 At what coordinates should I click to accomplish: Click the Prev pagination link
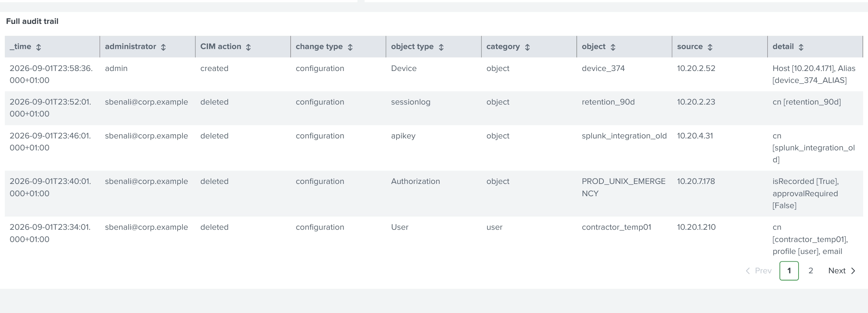[x=759, y=271]
